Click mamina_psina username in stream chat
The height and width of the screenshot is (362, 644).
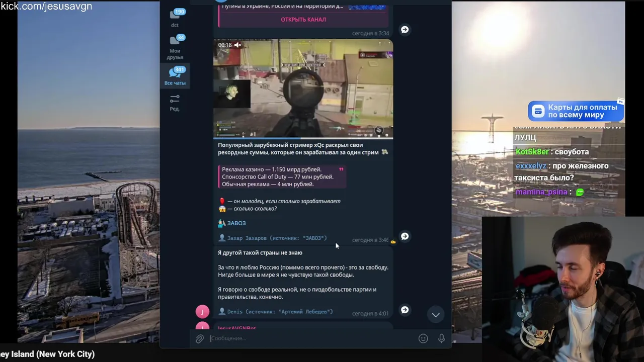point(541,192)
